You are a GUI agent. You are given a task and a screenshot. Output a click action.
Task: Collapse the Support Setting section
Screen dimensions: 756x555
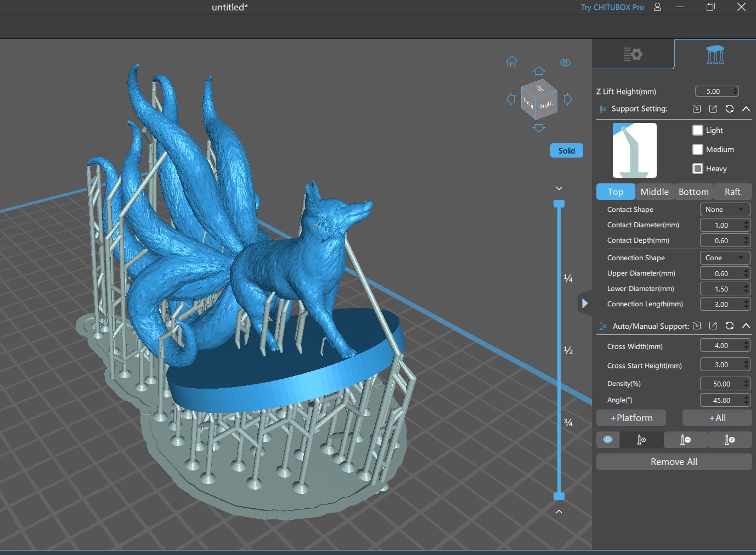point(746,109)
